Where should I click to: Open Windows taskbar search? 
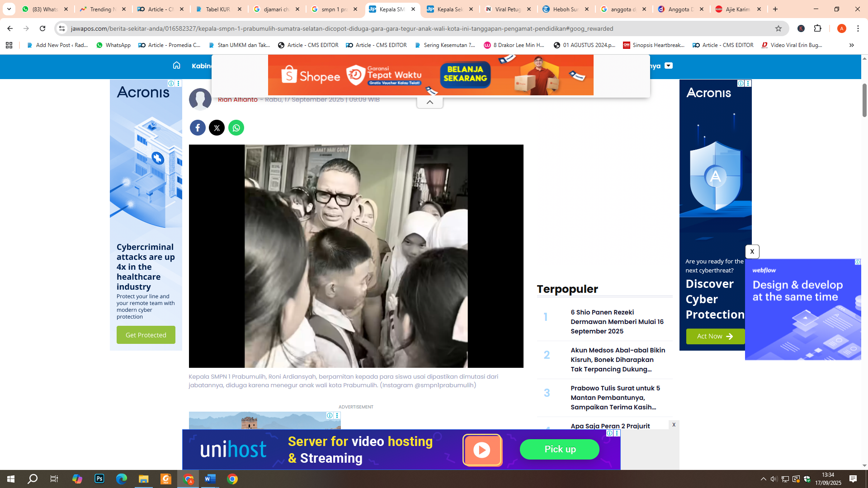[33, 479]
